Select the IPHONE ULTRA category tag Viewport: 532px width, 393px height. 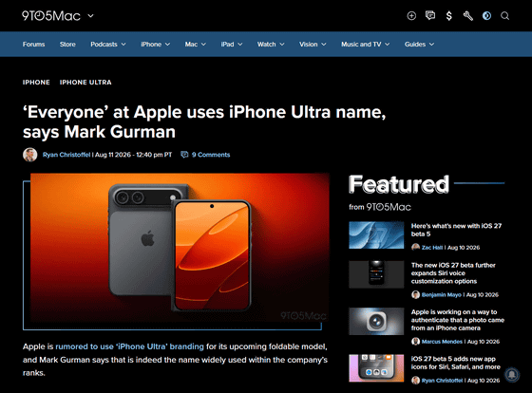[x=85, y=83]
